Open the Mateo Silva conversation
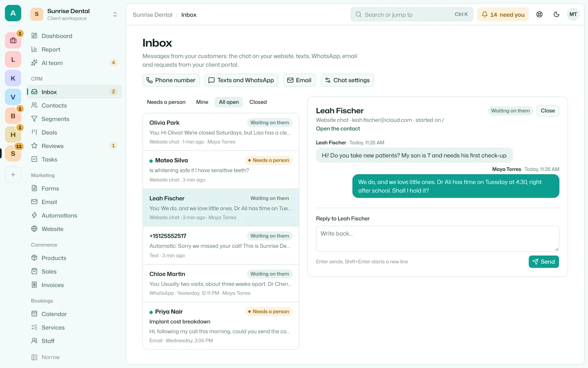Viewport: 588px width, 368px height. 221,170
